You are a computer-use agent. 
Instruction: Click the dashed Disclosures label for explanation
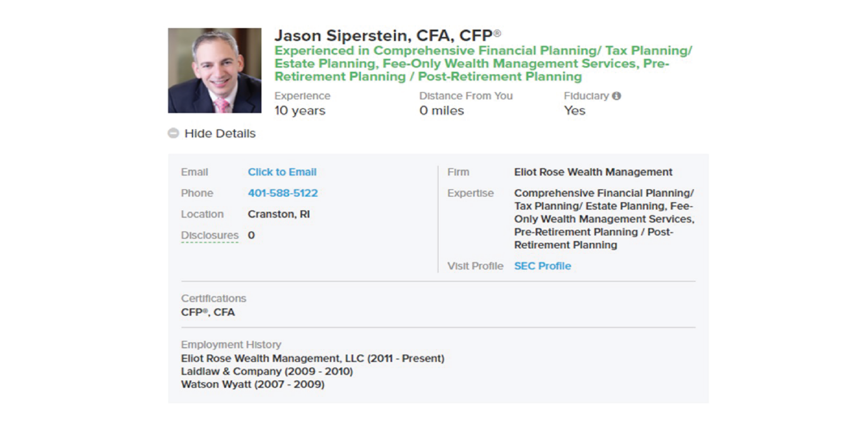pos(210,235)
